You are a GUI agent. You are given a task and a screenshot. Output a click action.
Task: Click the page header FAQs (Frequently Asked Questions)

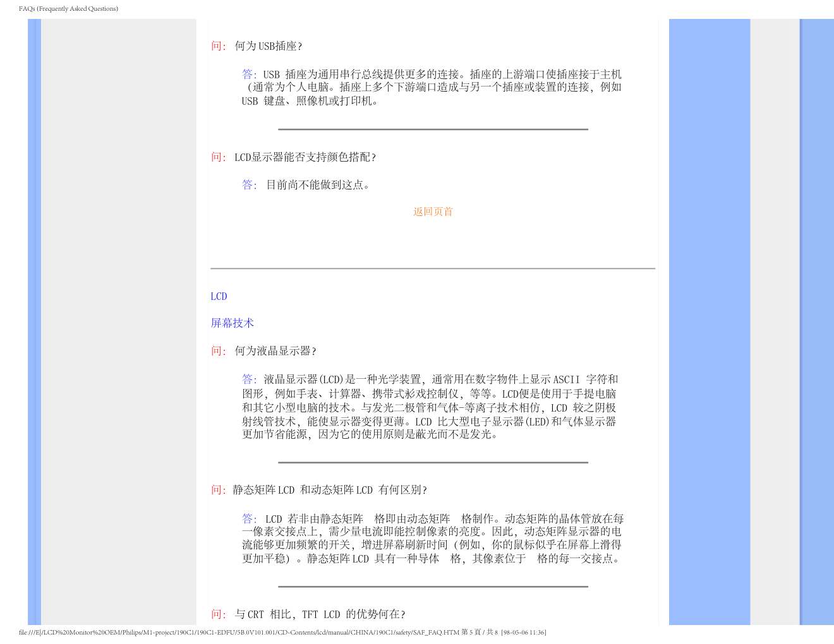[68, 8]
